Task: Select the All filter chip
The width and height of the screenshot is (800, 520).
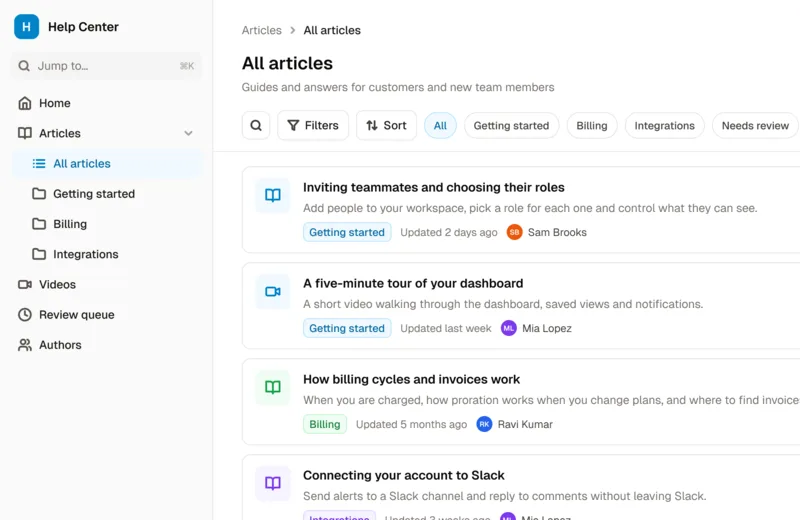Action: point(440,126)
